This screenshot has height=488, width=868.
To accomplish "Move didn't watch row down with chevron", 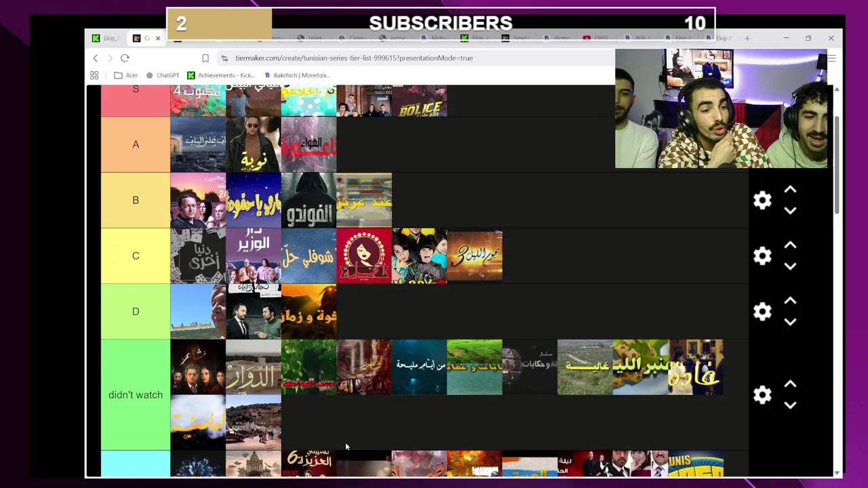I will point(790,405).
